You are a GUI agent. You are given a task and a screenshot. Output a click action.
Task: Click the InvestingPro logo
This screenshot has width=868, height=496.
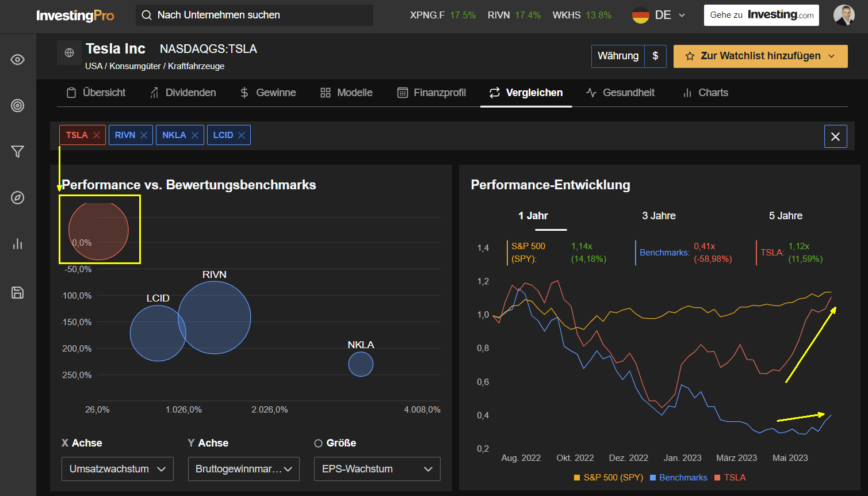[75, 16]
